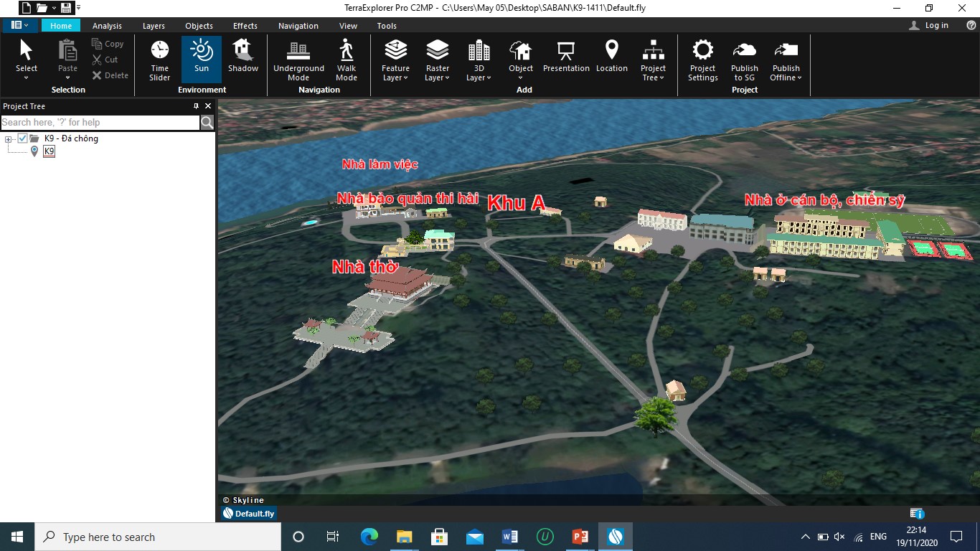The image size is (980, 551).
Task: Select the K9 - Đá chông folder
Action: 71,138
